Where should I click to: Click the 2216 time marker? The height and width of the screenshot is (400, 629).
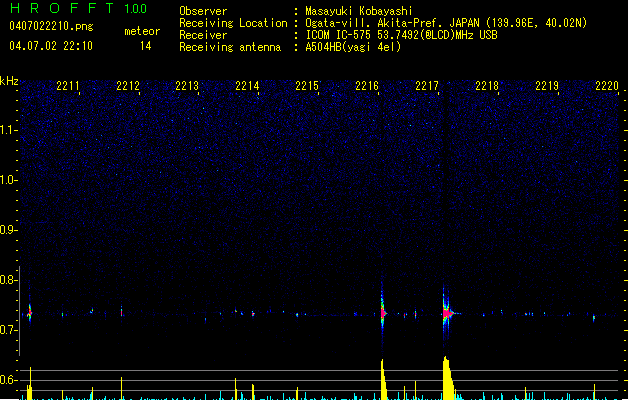pyautogui.click(x=367, y=86)
